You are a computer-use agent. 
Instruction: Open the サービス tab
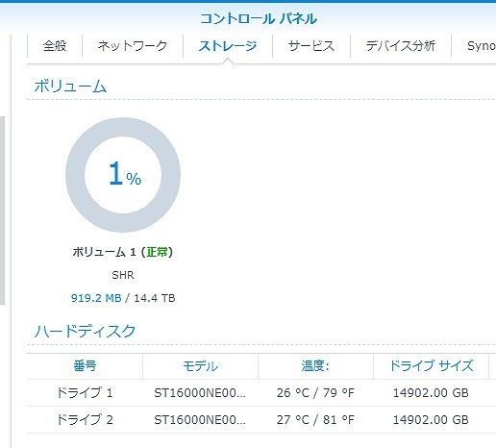(311, 46)
